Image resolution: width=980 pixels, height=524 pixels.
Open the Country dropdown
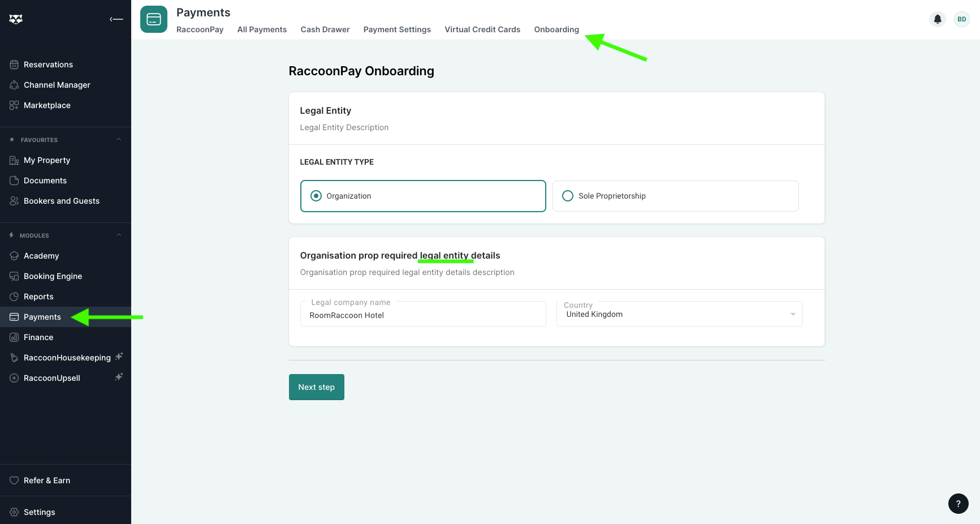[679, 314]
